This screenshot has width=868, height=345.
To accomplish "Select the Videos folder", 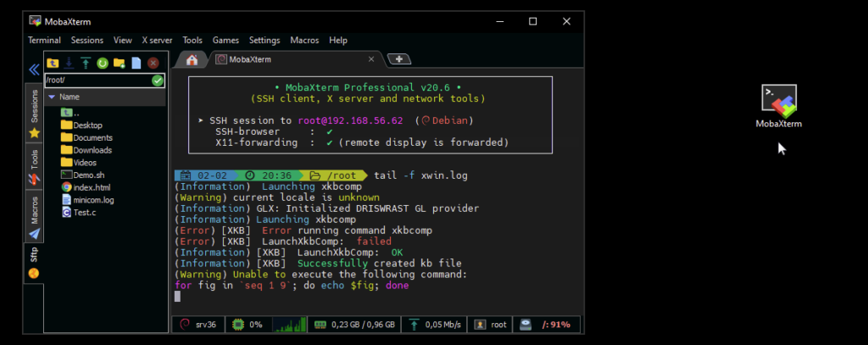I will (79, 163).
